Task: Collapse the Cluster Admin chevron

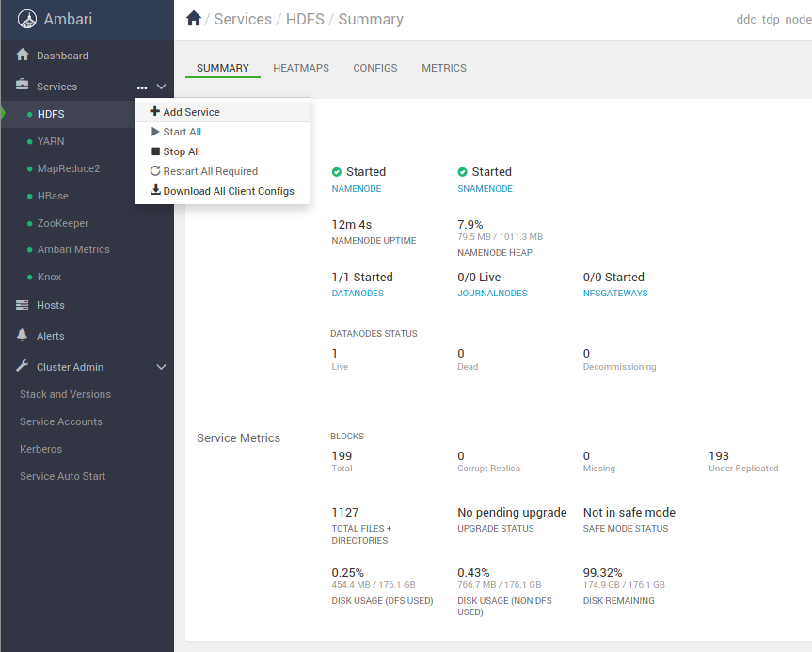Action: point(161,367)
